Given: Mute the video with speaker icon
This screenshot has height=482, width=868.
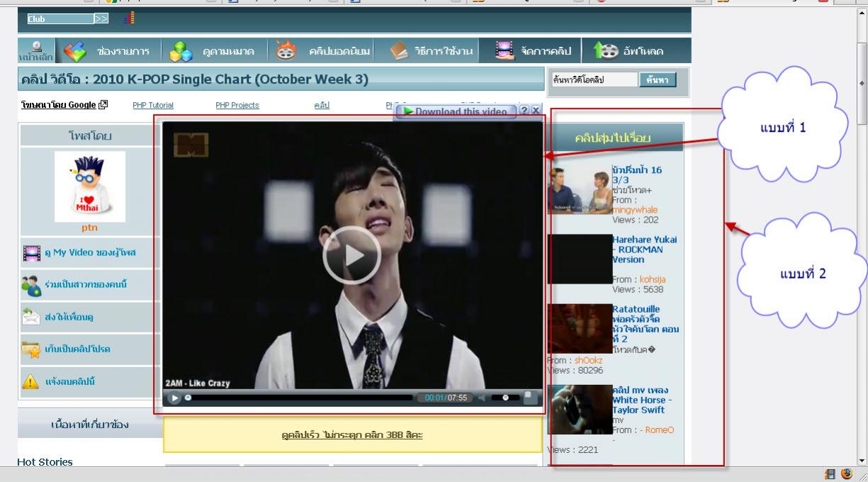Looking at the screenshot, I should point(482,398).
